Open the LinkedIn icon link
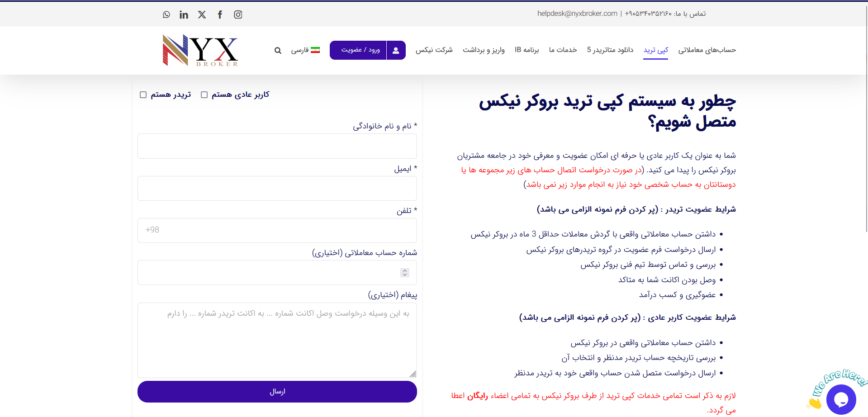The image size is (868, 417). coord(184,14)
